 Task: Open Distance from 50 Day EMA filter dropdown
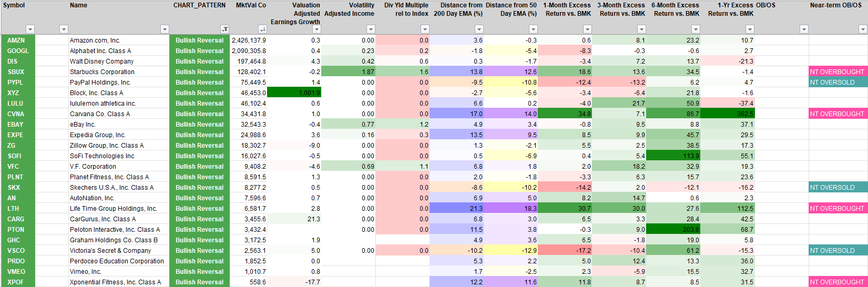point(533,29)
